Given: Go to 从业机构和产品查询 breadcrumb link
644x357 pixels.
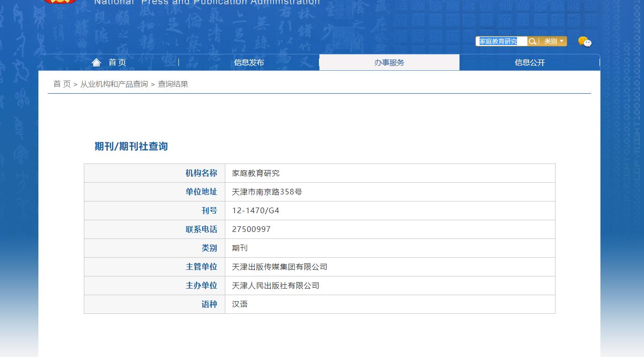Looking at the screenshot, I should (114, 84).
